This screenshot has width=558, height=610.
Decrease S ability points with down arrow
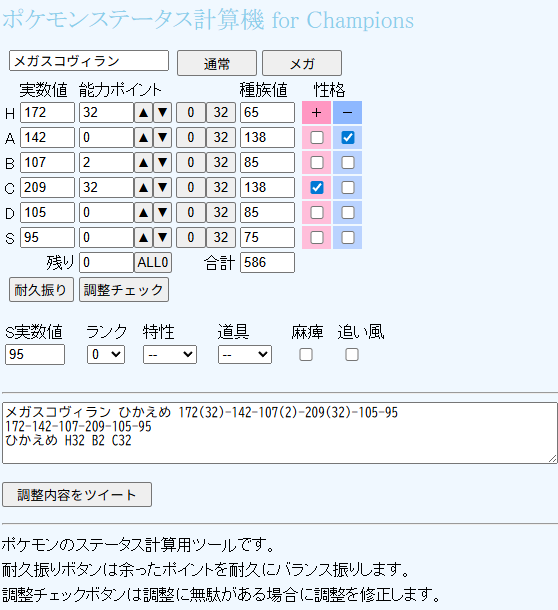pos(162,237)
